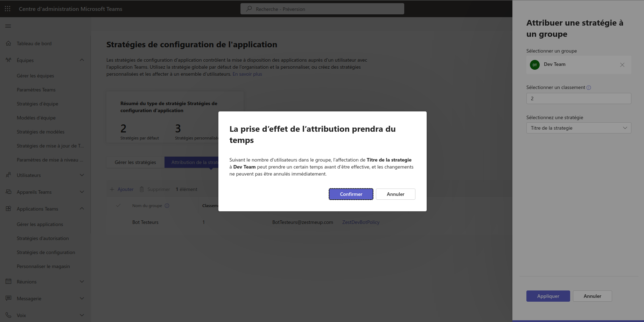Open Stratégies de configuration in sidebar
Image resolution: width=644 pixels, height=322 pixels.
pyautogui.click(x=46, y=252)
